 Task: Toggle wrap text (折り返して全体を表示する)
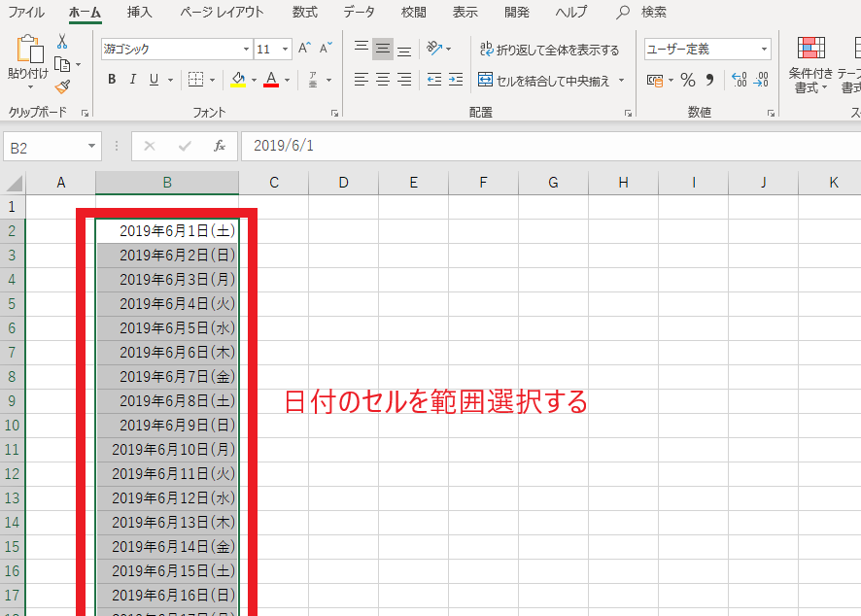[549, 50]
